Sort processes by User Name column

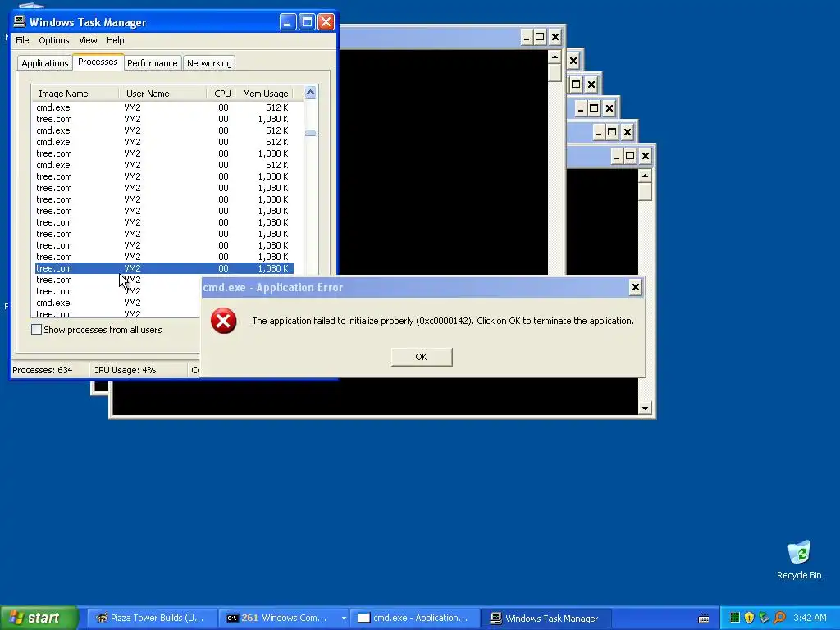coord(163,94)
